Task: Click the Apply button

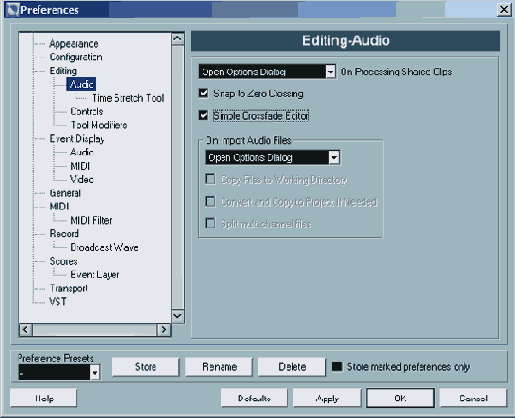Action: 327,398
